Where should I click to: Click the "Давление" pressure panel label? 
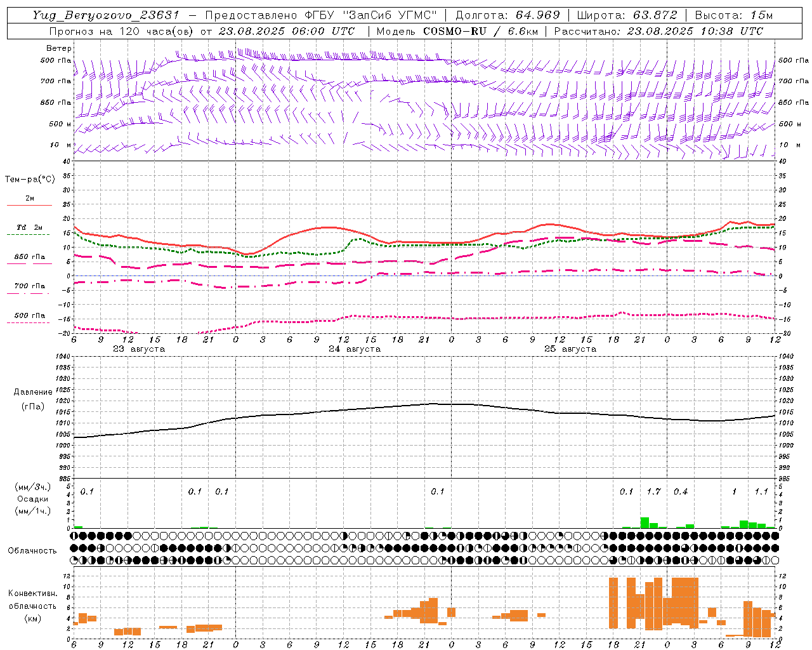tap(32, 392)
